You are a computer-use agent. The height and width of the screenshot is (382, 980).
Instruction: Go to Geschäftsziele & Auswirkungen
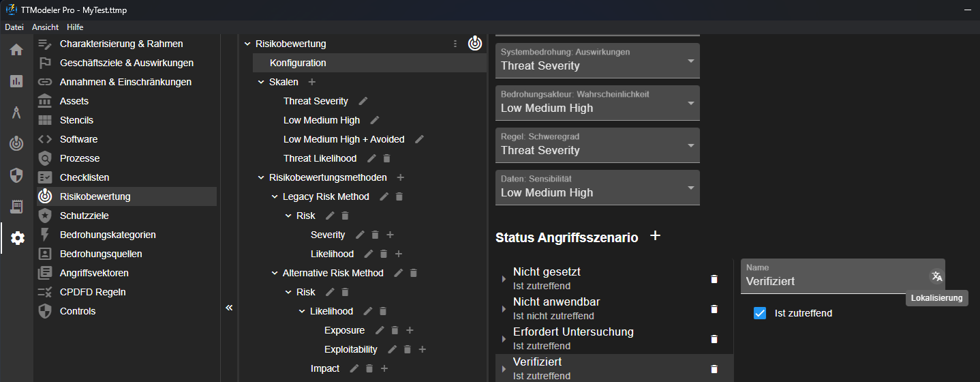click(x=126, y=63)
